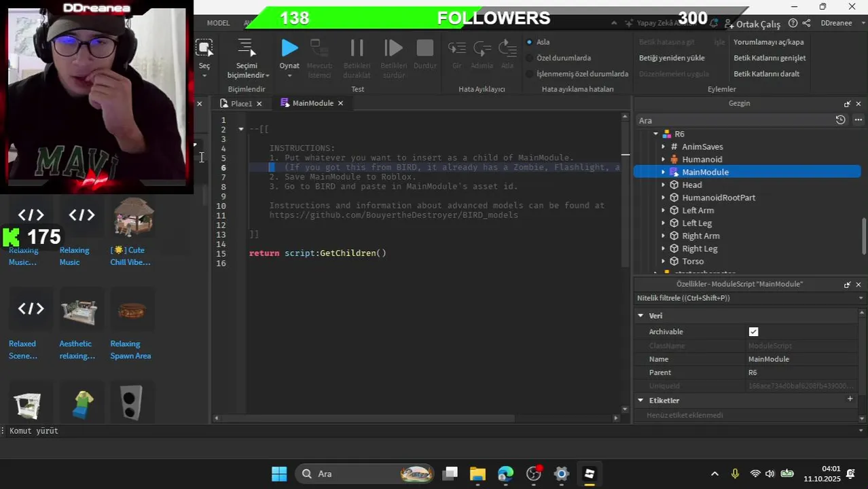Close the Gezgin explorer panel
This screenshot has width=868, height=489.
click(x=858, y=104)
